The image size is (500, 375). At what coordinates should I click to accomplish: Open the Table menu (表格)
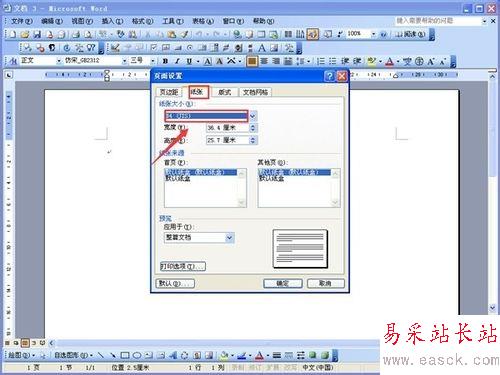tap(203, 21)
